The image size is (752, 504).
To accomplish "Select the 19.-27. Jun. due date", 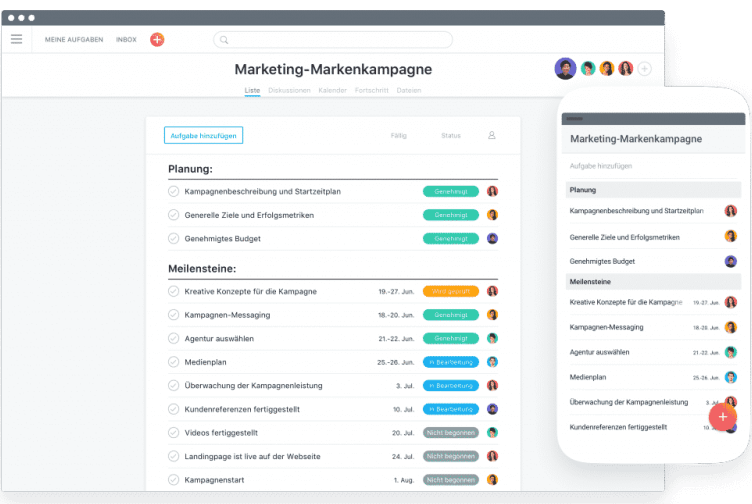I will coord(396,291).
